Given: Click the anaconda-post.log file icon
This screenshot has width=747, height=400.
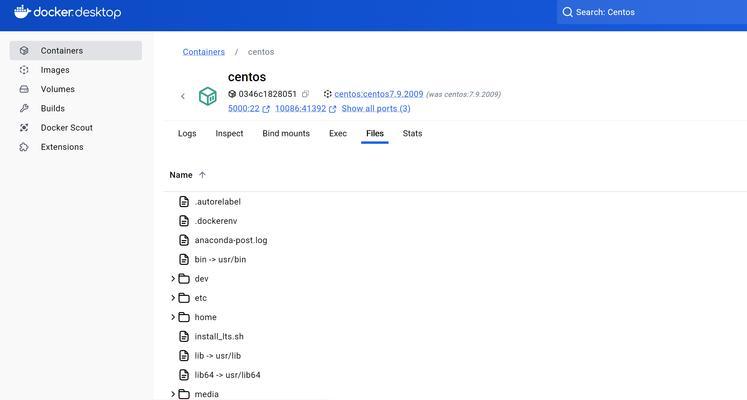Looking at the screenshot, I should click(184, 240).
